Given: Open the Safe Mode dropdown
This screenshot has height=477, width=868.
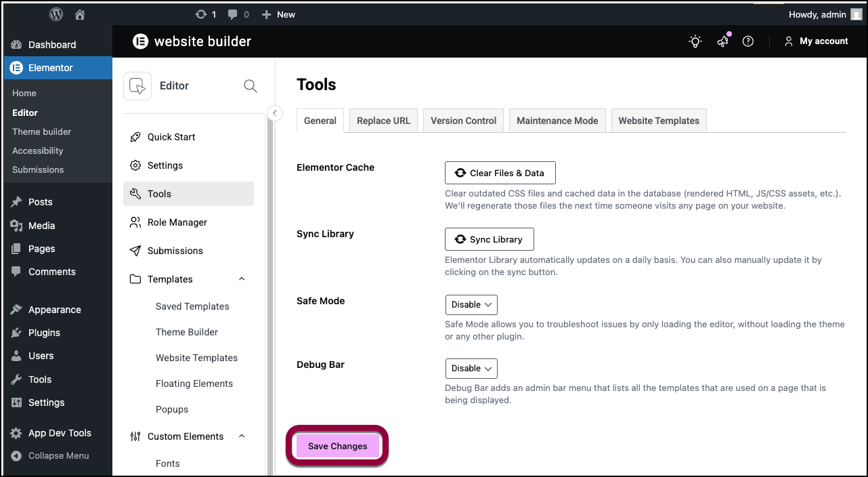Looking at the screenshot, I should (471, 305).
